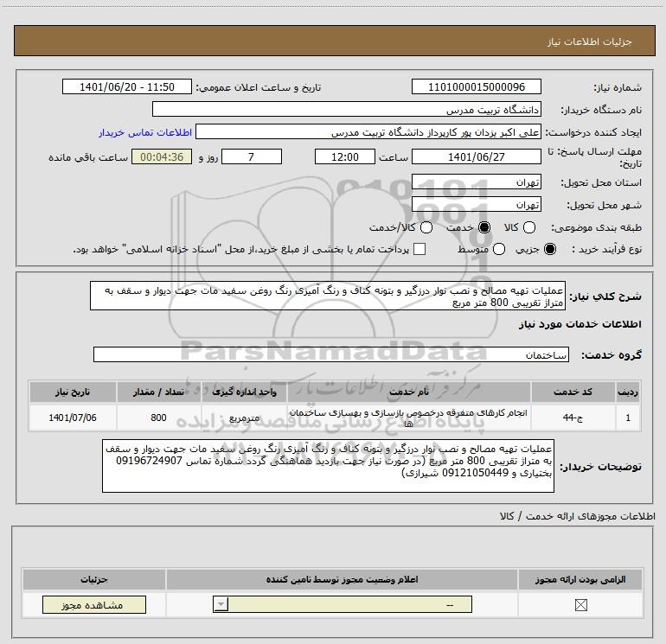Click the deadline hour field 12:00
Image resolution: width=666 pixels, height=644 pixels.
point(345,156)
